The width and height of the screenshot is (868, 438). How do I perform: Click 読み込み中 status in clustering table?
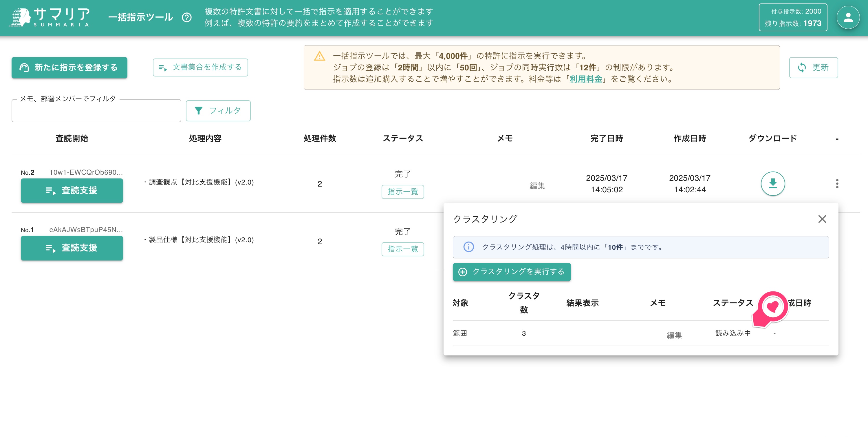click(733, 333)
